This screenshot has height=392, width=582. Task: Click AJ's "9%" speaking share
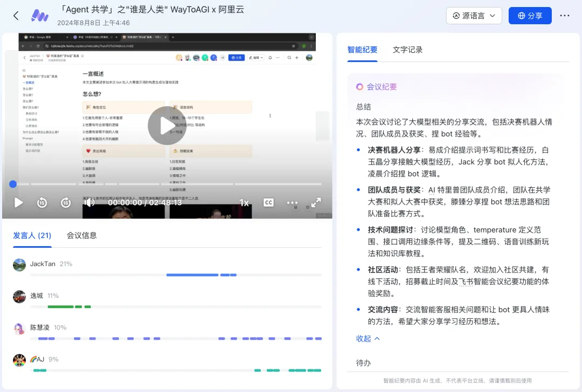click(x=53, y=360)
